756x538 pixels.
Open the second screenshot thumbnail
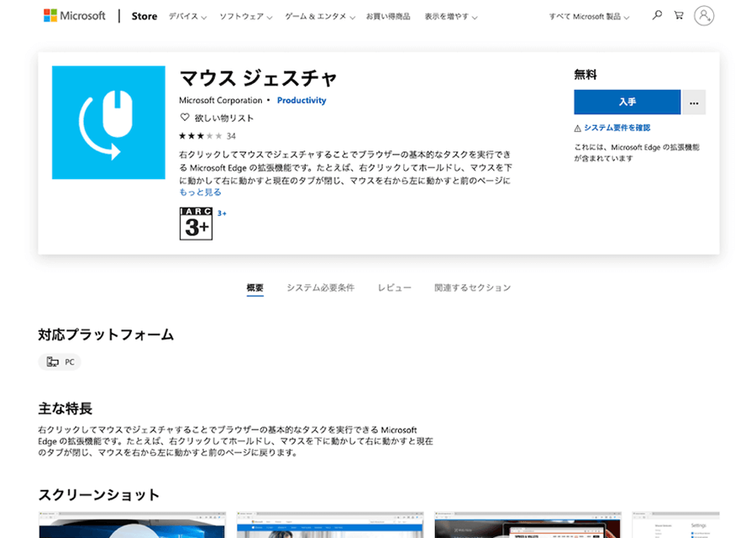[330, 525]
